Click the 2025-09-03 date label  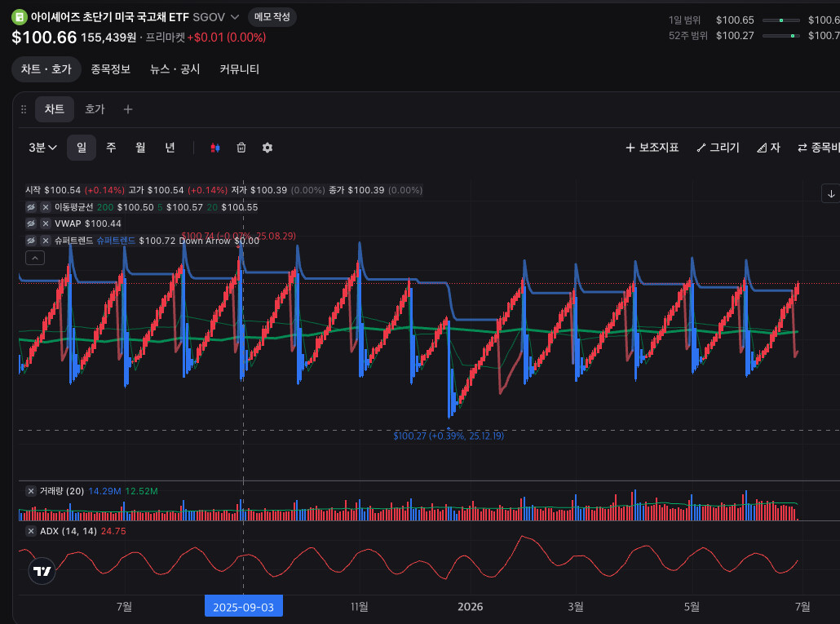point(244,607)
